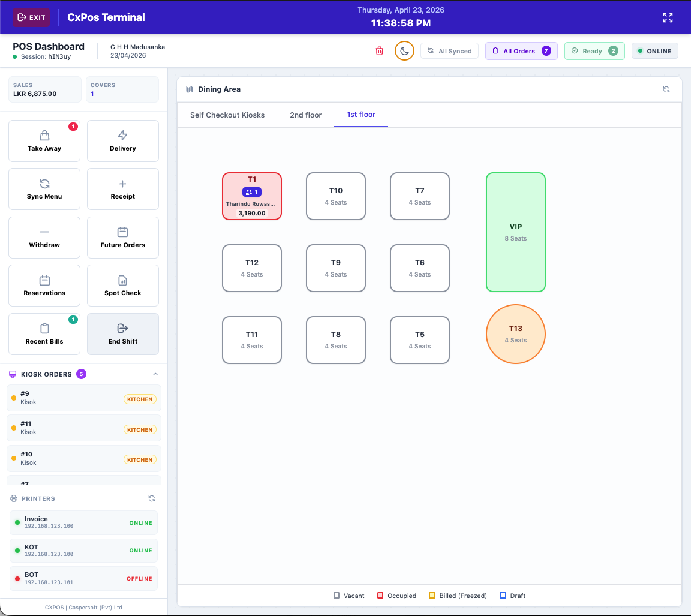Viewport: 691px width, 616px height.
Task: Click the EXIT button
Action: tap(31, 17)
